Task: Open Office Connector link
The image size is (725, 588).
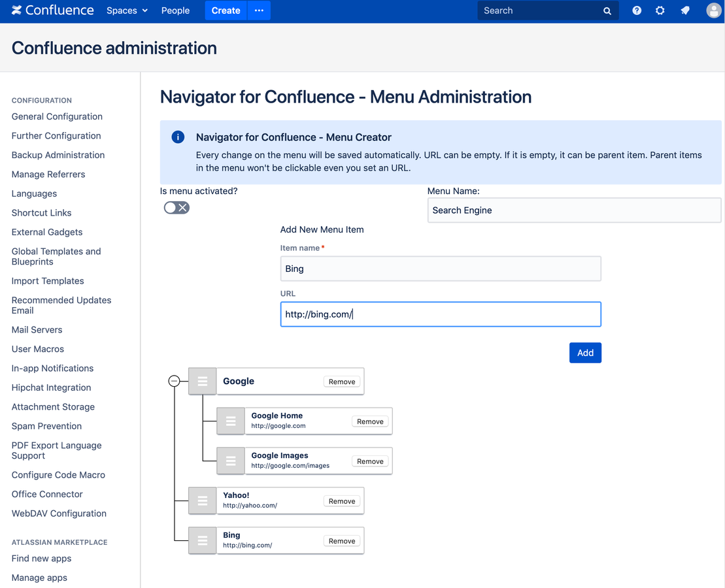Action: pyautogui.click(x=47, y=494)
